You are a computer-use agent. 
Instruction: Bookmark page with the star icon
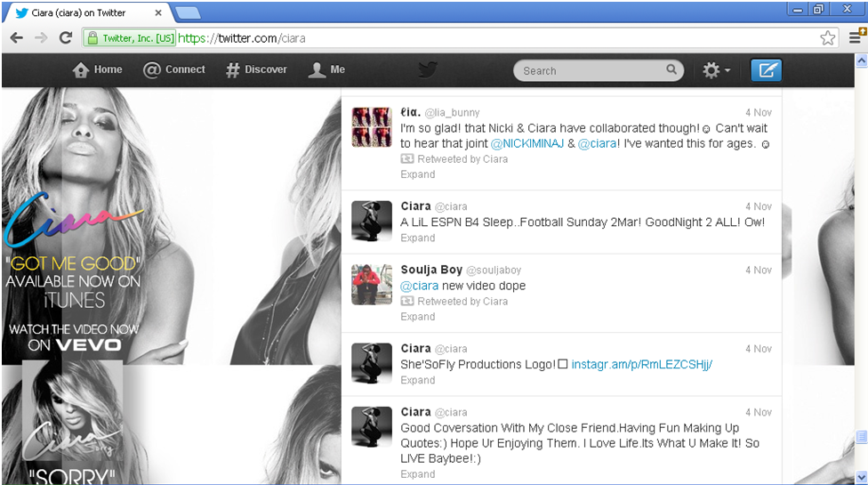tap(828, 38)
